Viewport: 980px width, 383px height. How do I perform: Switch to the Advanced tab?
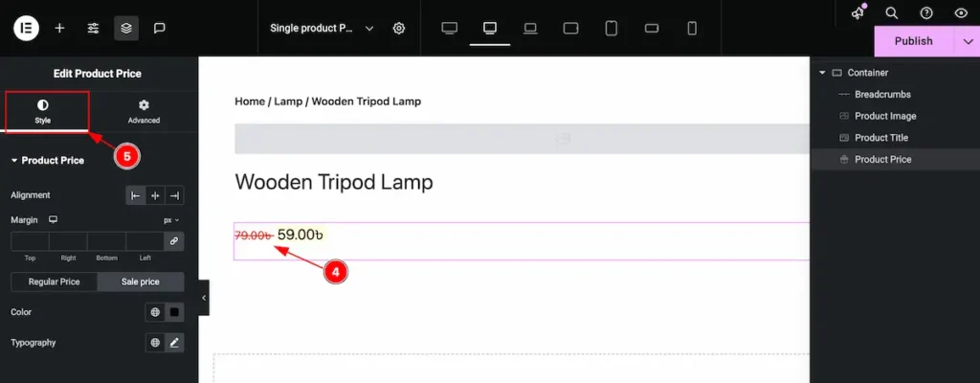144,111
